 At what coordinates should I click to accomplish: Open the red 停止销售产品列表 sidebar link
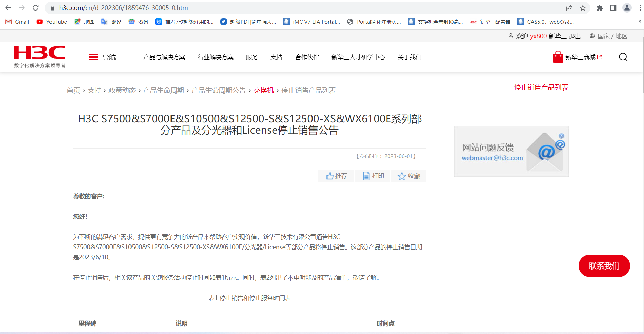541,87
